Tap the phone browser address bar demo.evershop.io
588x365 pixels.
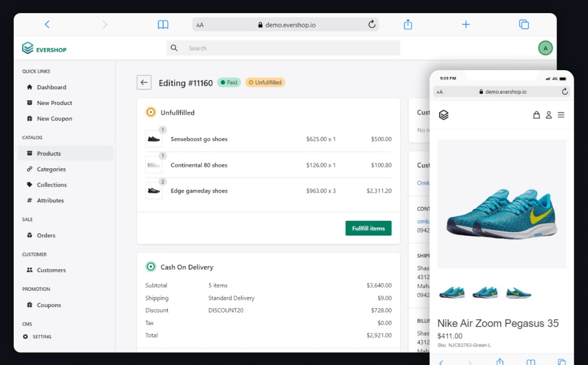coord(502,91)
